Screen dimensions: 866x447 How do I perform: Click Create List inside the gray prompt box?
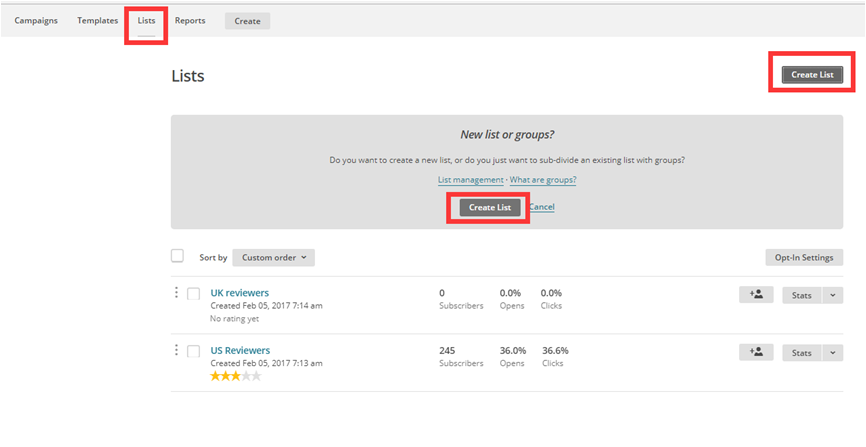tap(489, 207)
